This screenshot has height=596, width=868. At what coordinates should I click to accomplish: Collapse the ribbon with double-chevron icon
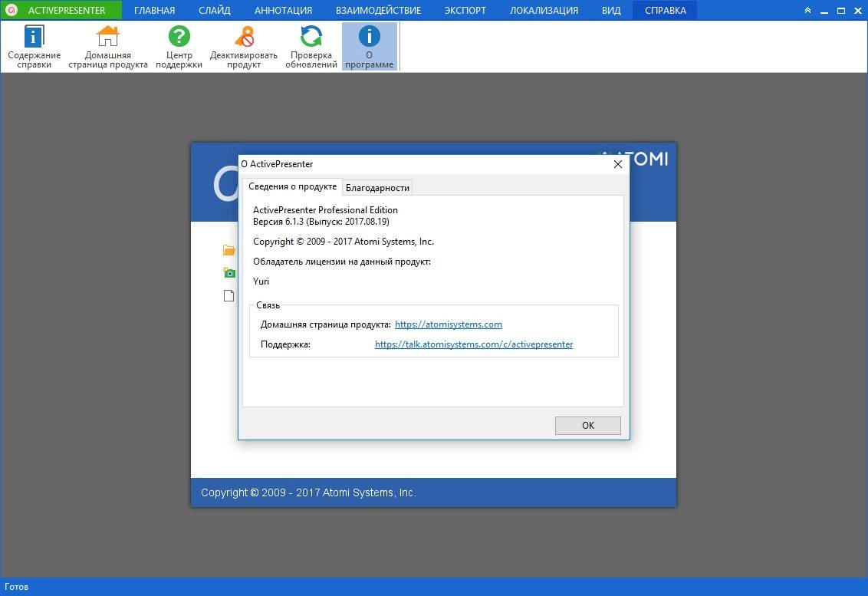tap(807, 10)
